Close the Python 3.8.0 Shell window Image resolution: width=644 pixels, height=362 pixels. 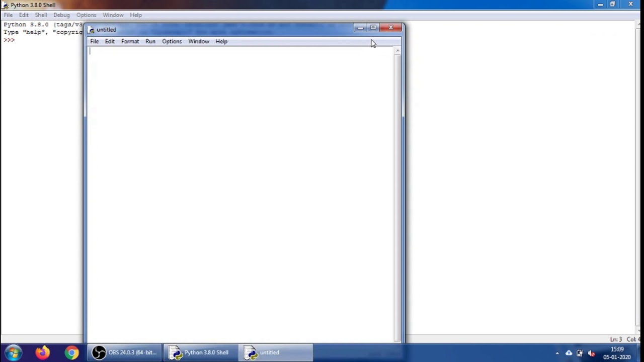[631, 5]
